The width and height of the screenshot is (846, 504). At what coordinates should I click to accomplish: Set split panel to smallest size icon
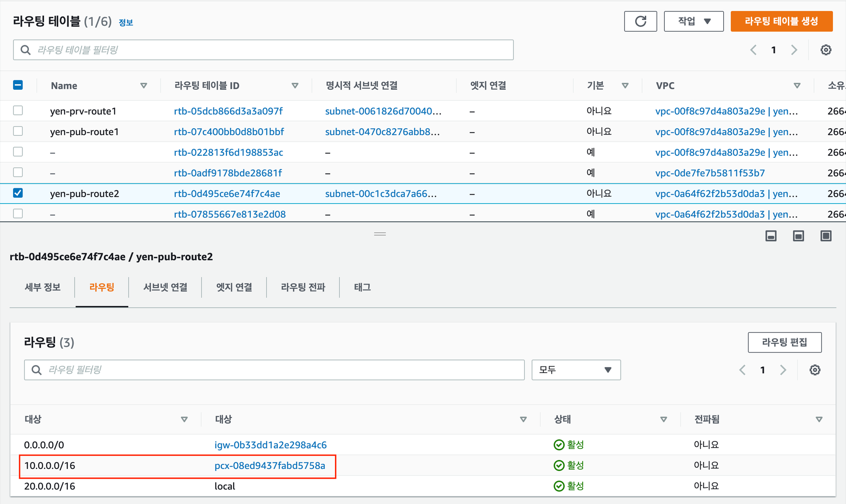pyautogui.click(x=771, y=236)
